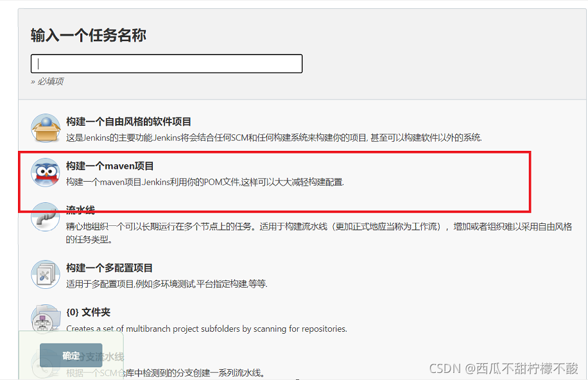Click the description 适用于多配置项目
Viewport: 588px width, 380px height.
click(x=166, y=284)
